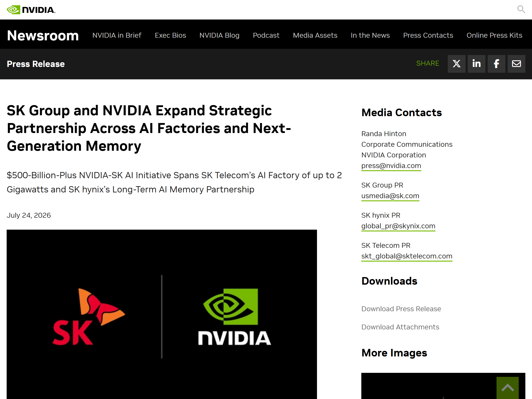Image resolution: width=532 pixels, height=399 pixels.
Task: Click the article headline SK Group and NVIDIA
Action: click(149, 128)
